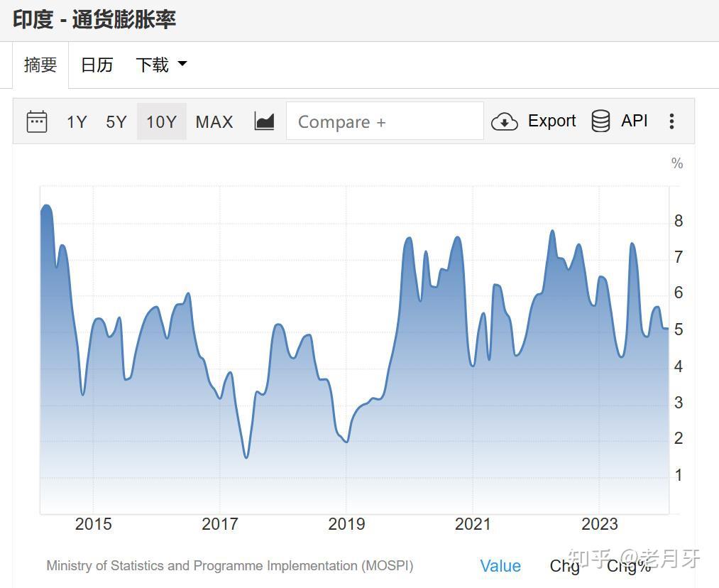The height and width of the screenshot is (588, 719).
Task: Open the three-dot overflow menu
Action: click(x=671, y=121)
